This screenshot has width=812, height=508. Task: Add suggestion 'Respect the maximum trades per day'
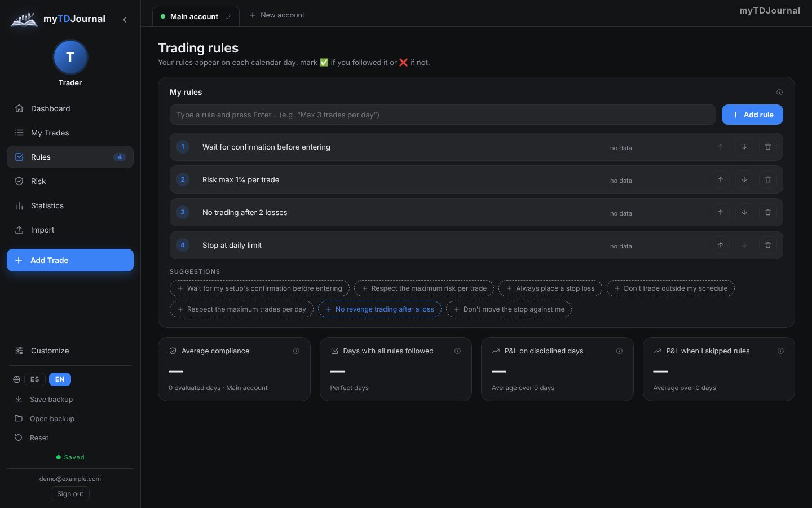pyautogui.click(x=241, y=309)
